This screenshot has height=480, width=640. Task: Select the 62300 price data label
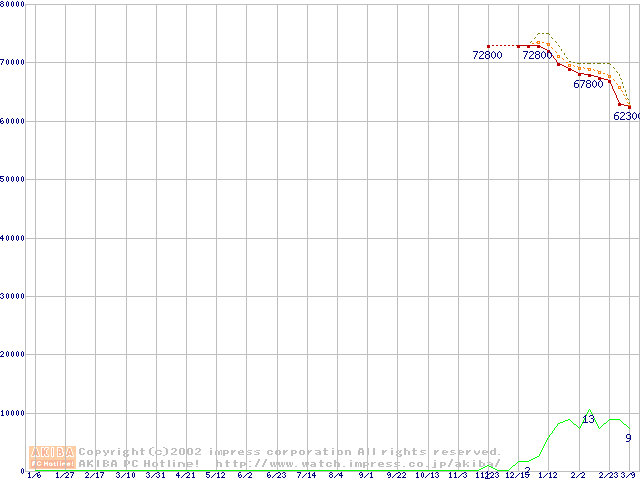[626, 116]
